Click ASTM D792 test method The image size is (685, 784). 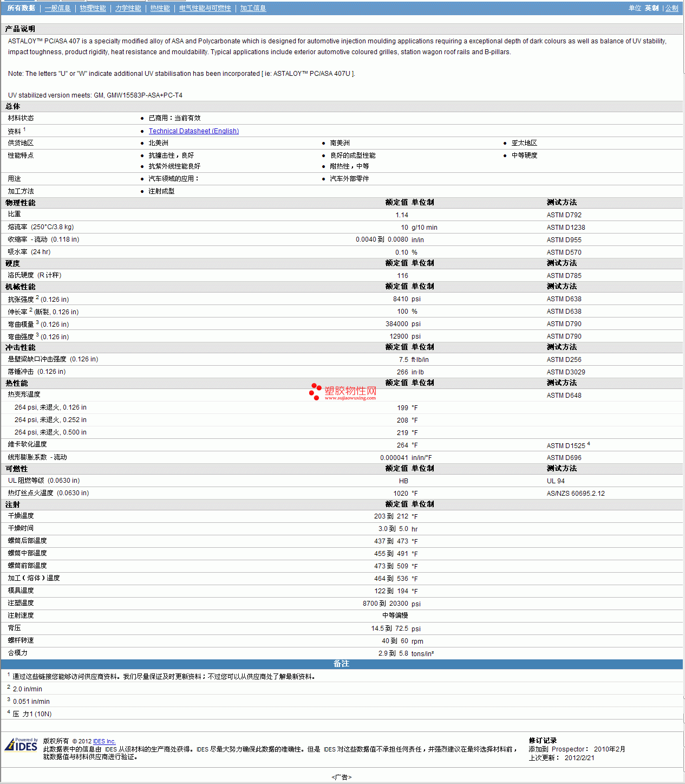point(564,215)
